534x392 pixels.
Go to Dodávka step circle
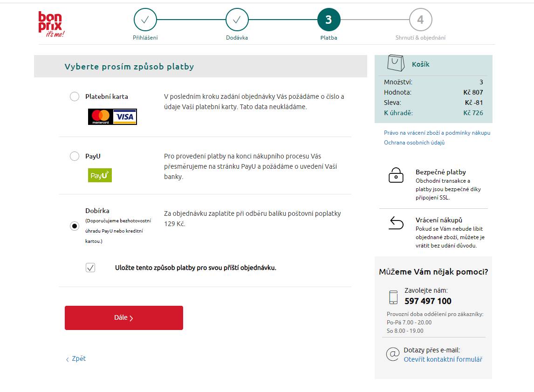[237, 20]
